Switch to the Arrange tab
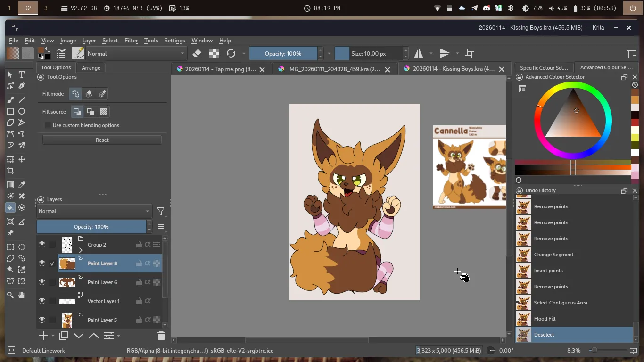This screenshot has width=644, height=362. 91,67
